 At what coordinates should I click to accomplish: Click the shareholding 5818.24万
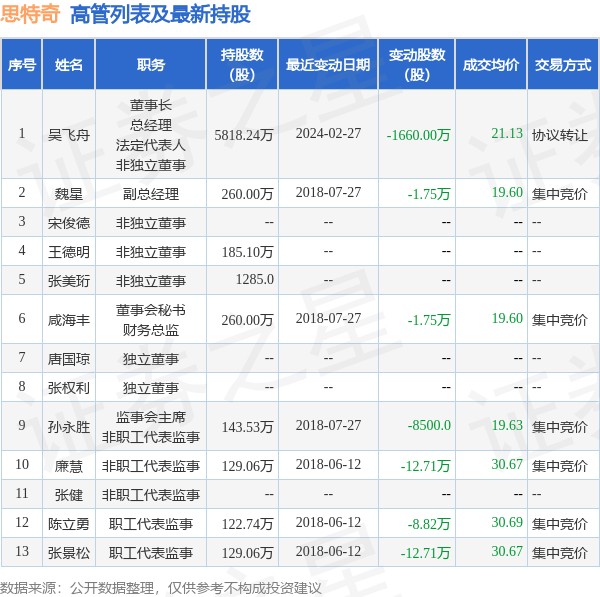[x=244, y=135]
